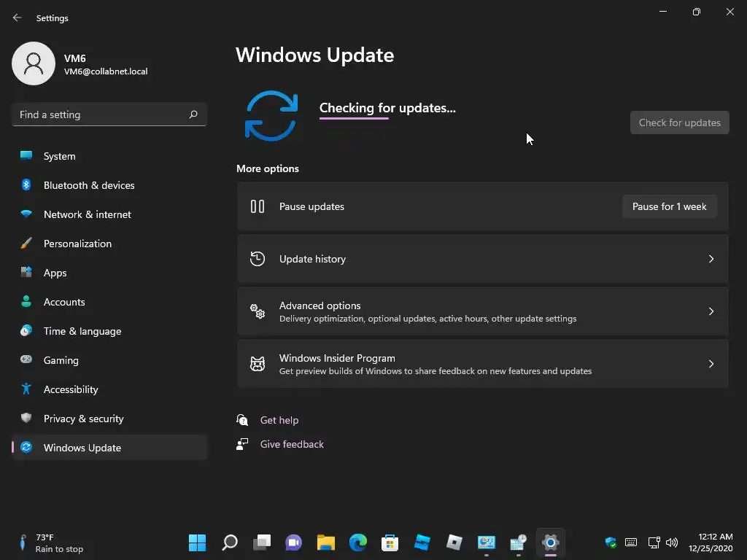The image size is (747, 560).
Task: Click the Windows Update sidebar sync icon
Action: pyautogui.click(x=26, y=447)
